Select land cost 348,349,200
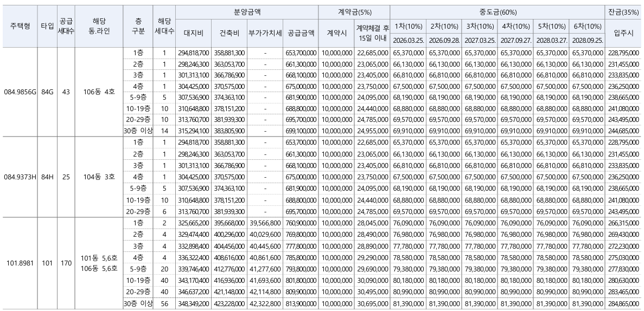644x311 pixels. pos(194,303)
